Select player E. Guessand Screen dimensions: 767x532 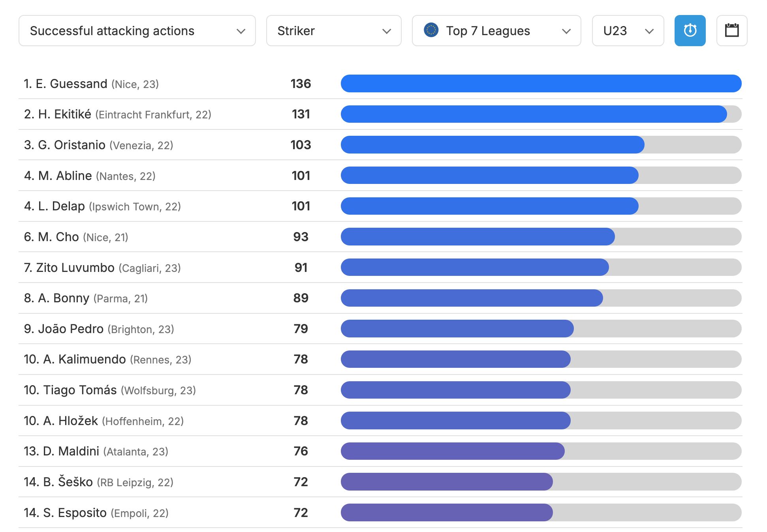click(71, 84)
